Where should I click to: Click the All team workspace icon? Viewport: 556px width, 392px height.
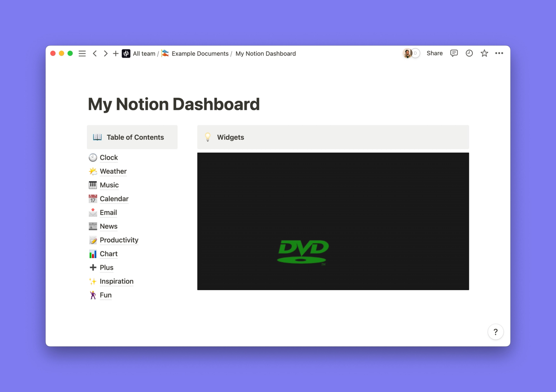[x=126, y=53]
